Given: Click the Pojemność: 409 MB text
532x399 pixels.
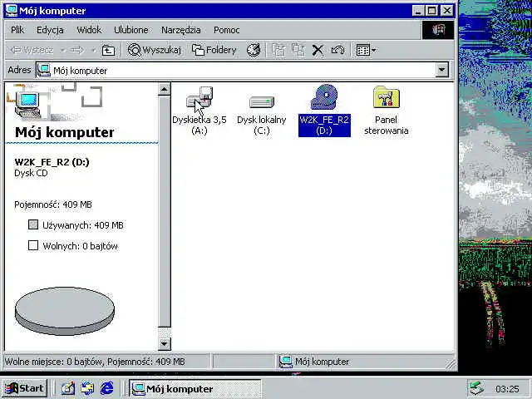Looking at the screenshot, I should (53, 204).
